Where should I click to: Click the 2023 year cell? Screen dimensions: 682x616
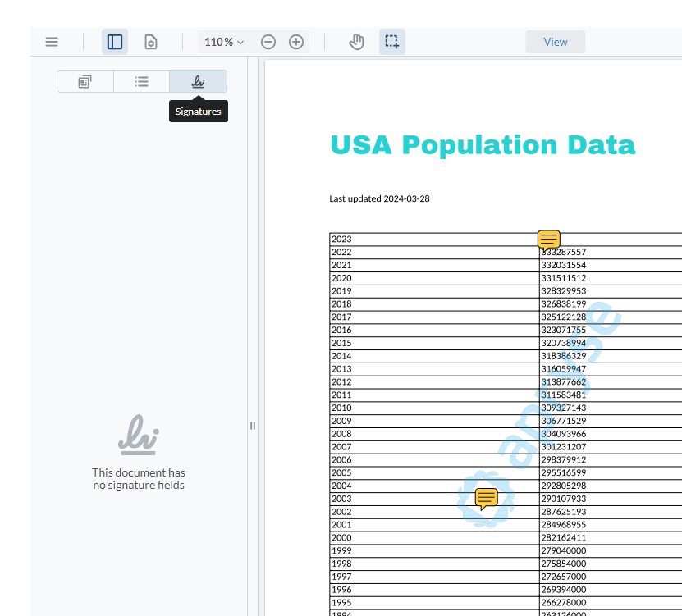(434, 239)
